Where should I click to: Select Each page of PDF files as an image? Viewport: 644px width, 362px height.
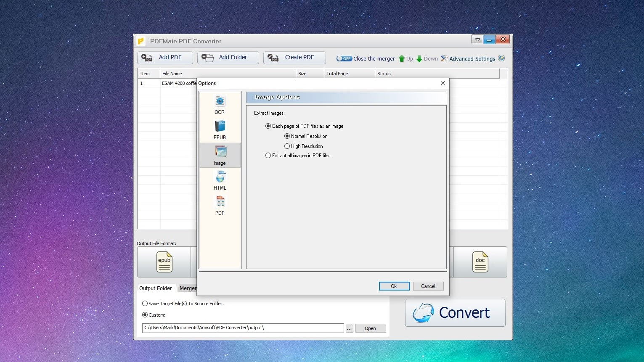point(305,126)
